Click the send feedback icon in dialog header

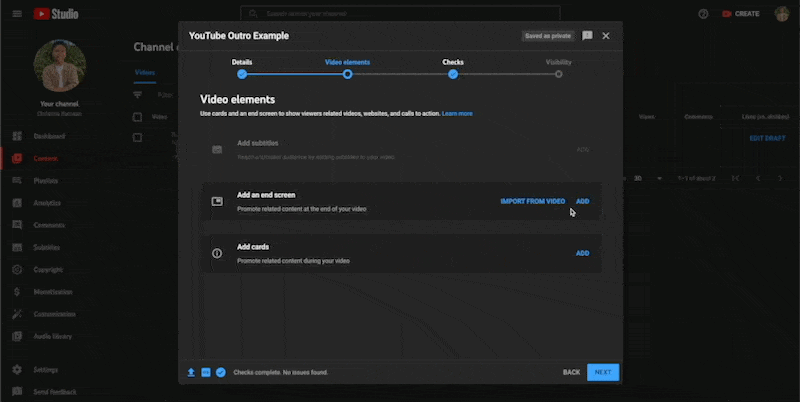[x=587, y=35]
